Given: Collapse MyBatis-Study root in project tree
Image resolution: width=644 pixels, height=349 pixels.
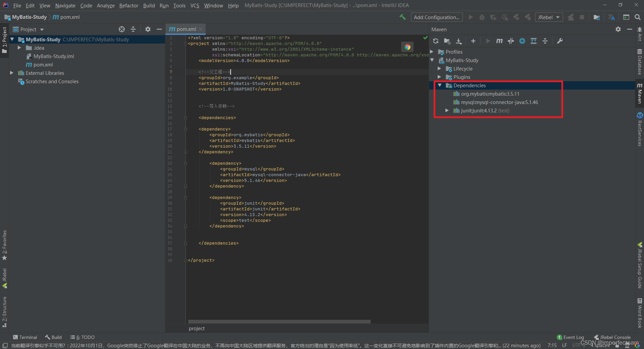Looking at the screenshot, I should 12,39.
